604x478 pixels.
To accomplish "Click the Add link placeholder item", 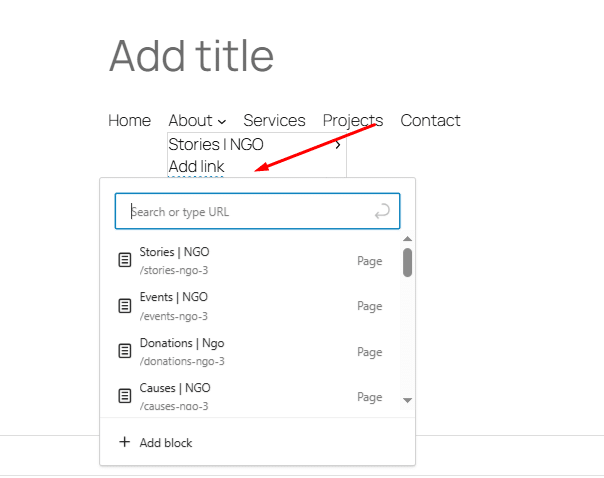I will (196, 167).
